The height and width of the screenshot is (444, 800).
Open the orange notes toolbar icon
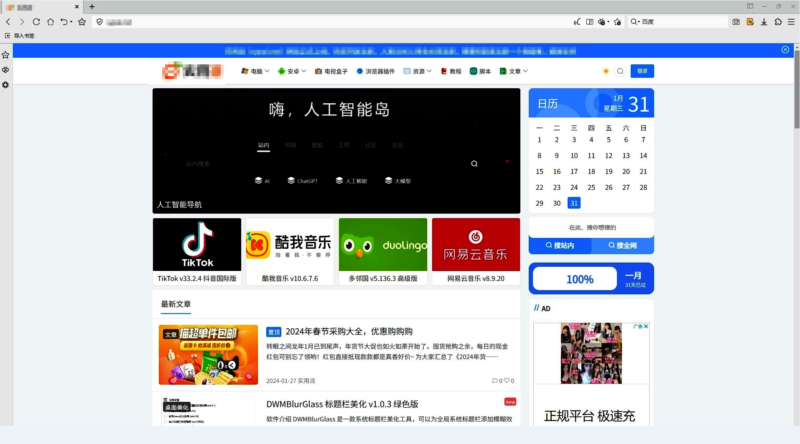750,22
